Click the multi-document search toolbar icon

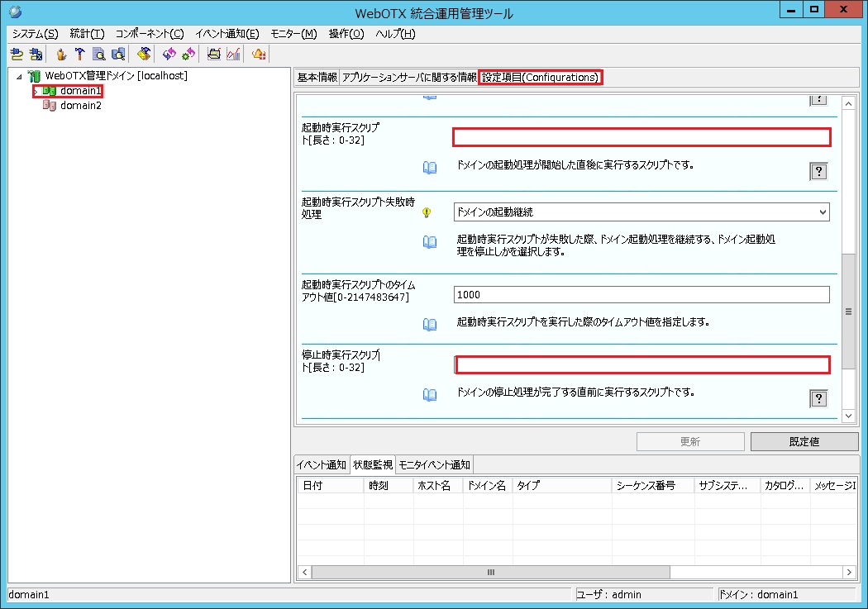(x=117, y=53)
